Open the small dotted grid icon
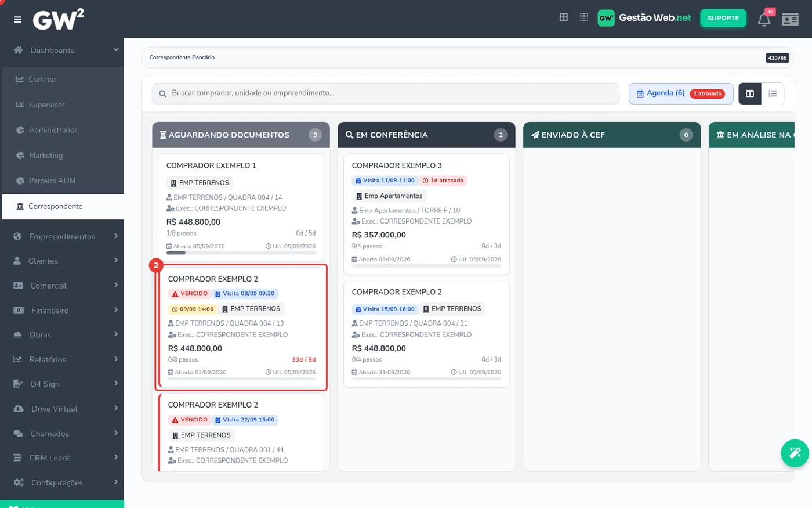Viewport: 812px width, 508px height. coord(584,17)
